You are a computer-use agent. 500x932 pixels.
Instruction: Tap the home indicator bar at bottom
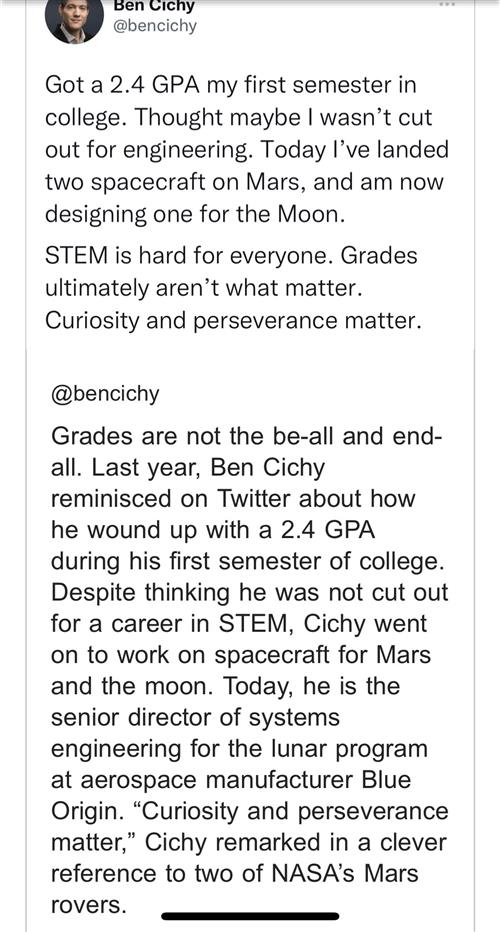point(250,916)
